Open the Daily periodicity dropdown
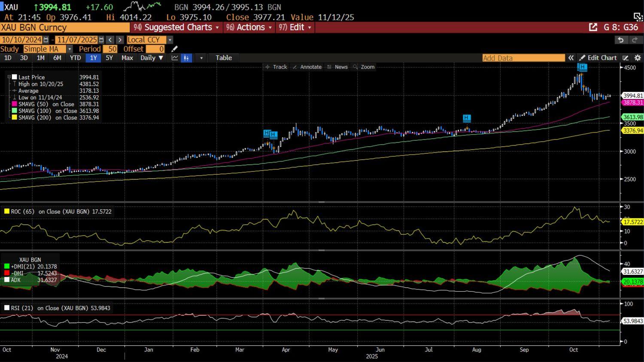This screenshot has width=644, height=362. coord(152,58)
